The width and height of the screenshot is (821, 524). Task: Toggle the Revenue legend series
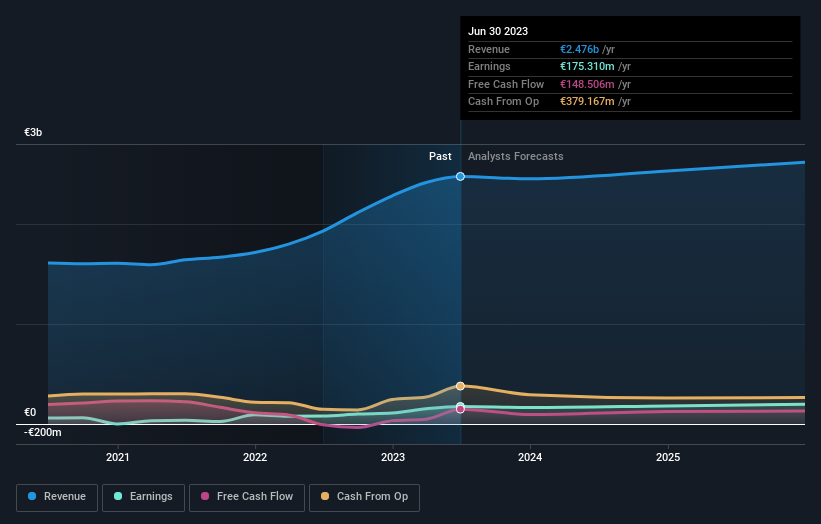pos(57,497)
